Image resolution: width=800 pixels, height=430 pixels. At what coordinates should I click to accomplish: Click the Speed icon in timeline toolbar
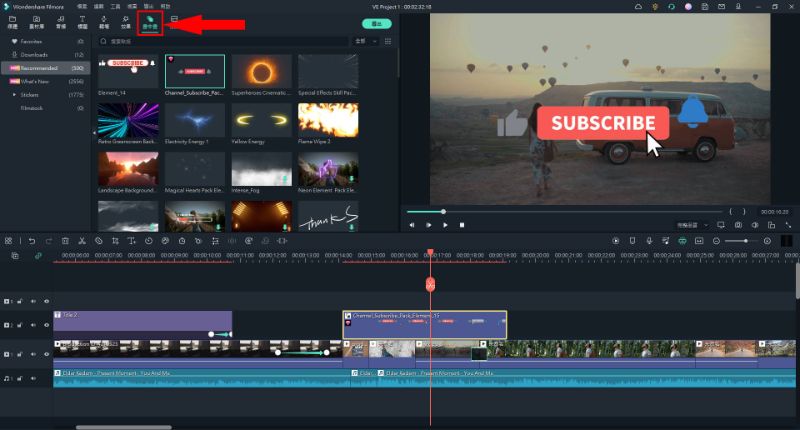(x=148, y=241)
